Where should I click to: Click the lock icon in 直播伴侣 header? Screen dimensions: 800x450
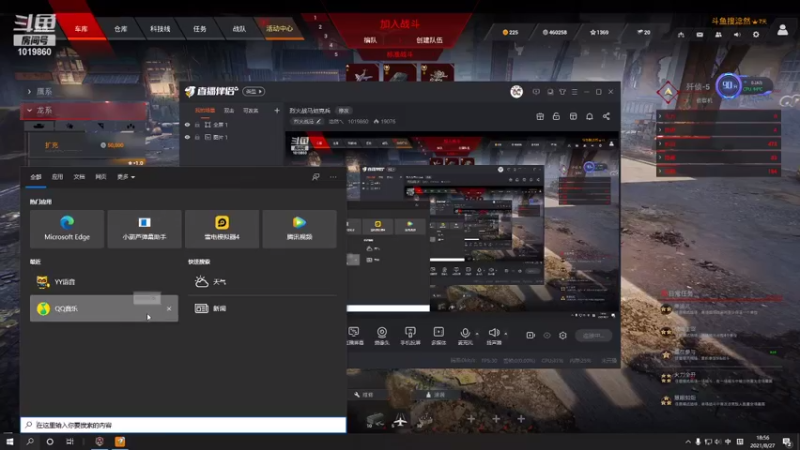556,116
